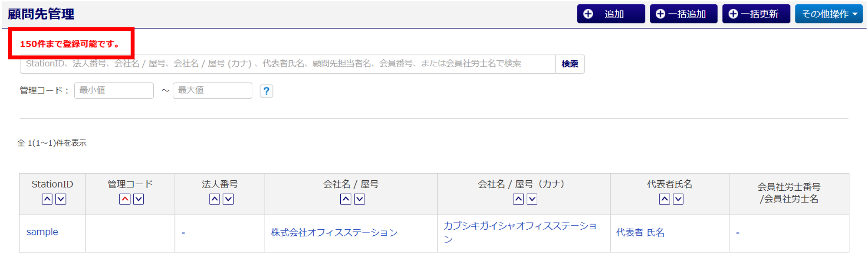
Task: Sort 法人番号 column ascending
Action: [214, 199]
